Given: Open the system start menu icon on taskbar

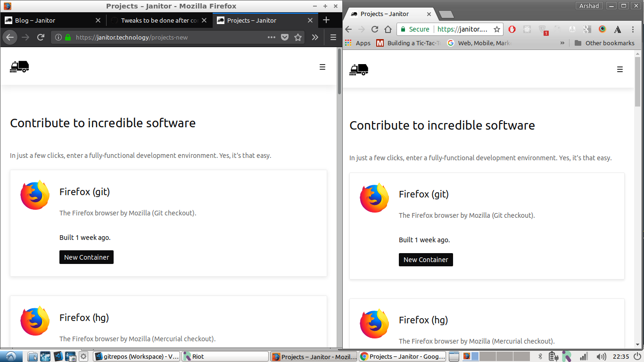Looking at the screenshot, I should (x=10, y=356).
